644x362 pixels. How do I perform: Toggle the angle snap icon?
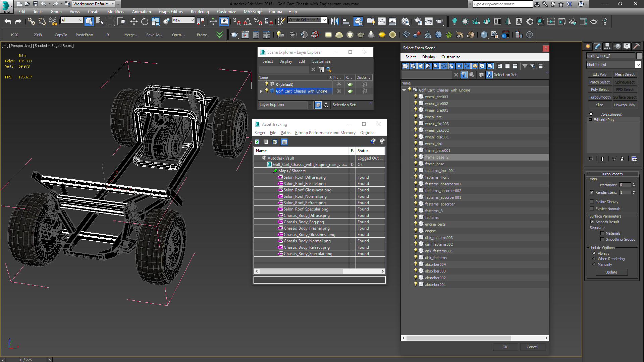[x=247, y=21]
